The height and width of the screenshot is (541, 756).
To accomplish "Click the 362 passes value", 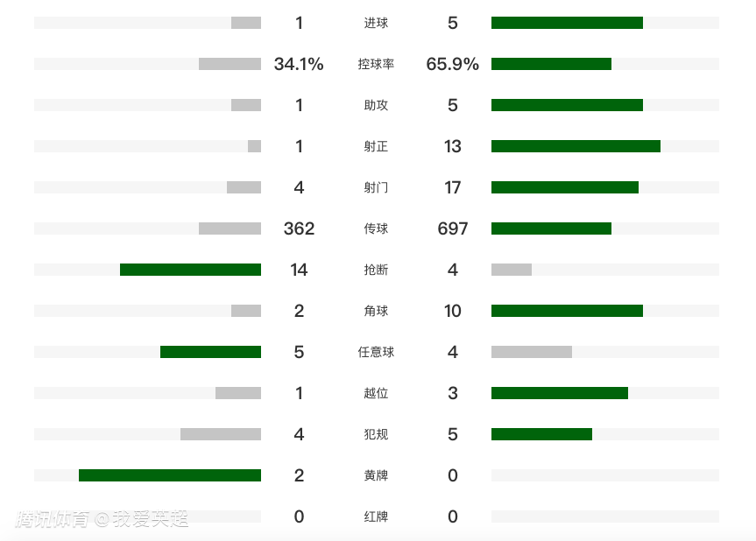I will coord(299,228).
